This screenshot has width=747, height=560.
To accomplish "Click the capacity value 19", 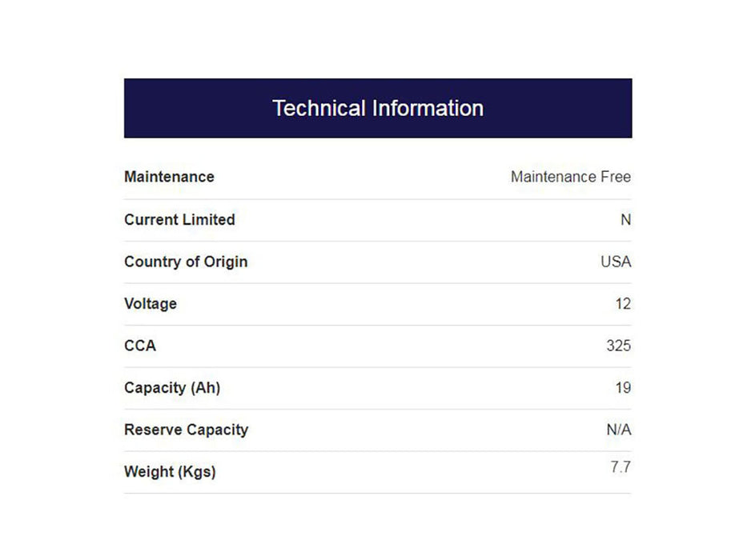I will tap(623, 387).
